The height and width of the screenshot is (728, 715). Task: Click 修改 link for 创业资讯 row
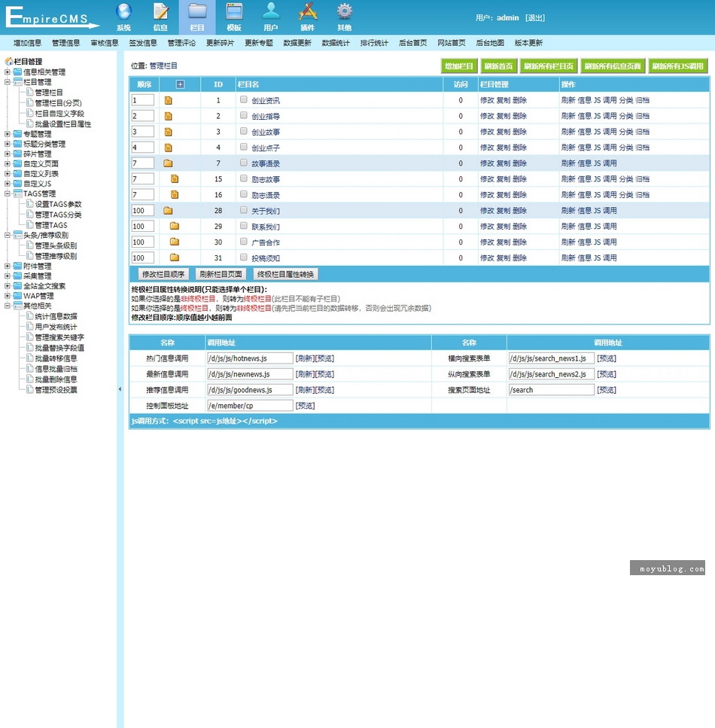tap(487, 100)
